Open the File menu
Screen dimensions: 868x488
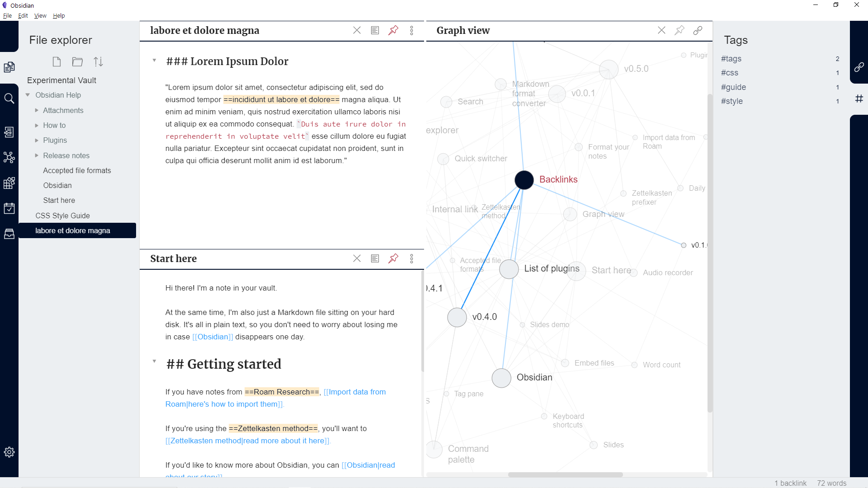click(x=7, y=15)
